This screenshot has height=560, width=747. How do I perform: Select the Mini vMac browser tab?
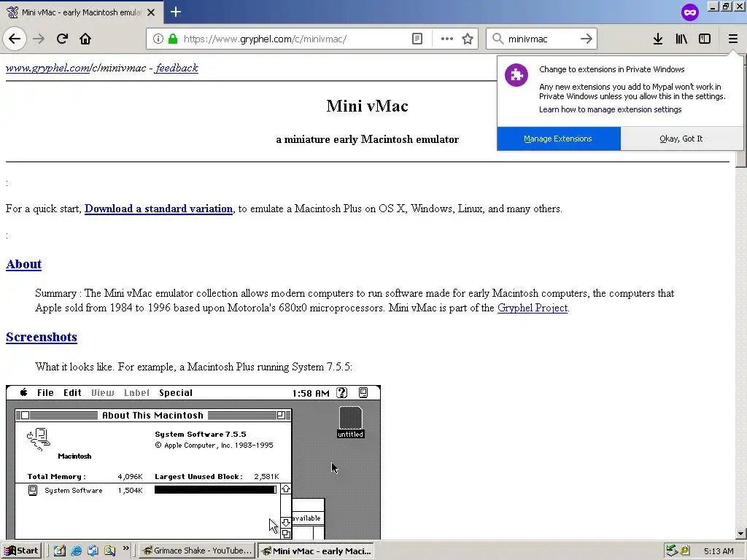point(81,12)
